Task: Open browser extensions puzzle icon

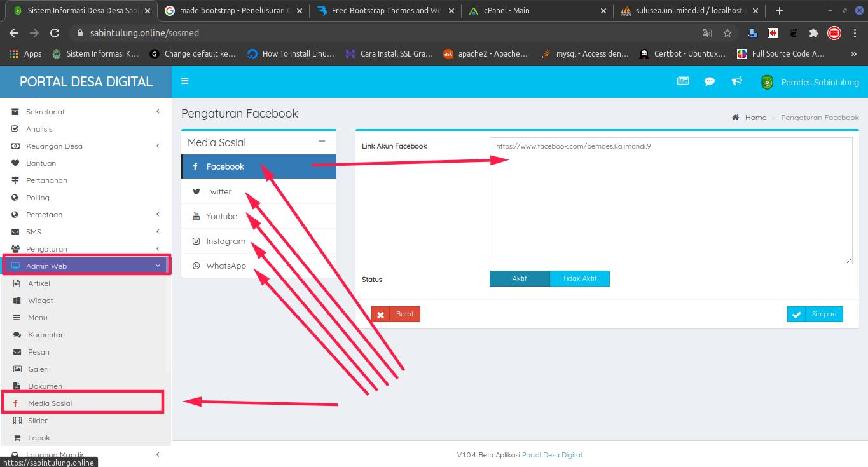Action: point(813,33)
